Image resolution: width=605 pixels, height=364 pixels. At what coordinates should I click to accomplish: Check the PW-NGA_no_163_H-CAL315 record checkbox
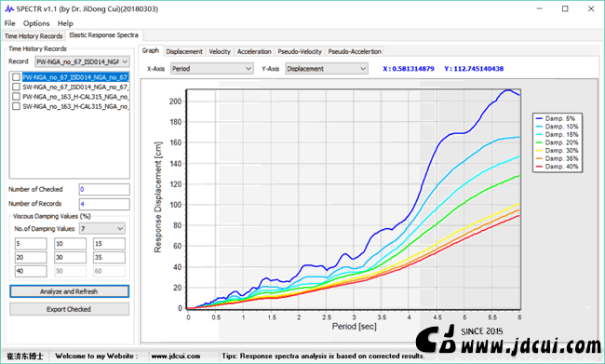coord(16,97)
